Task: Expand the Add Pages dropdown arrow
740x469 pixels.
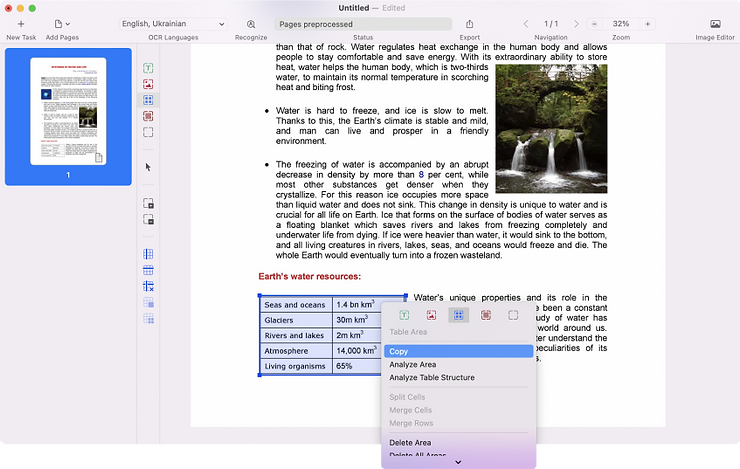Action: (68, 24)
